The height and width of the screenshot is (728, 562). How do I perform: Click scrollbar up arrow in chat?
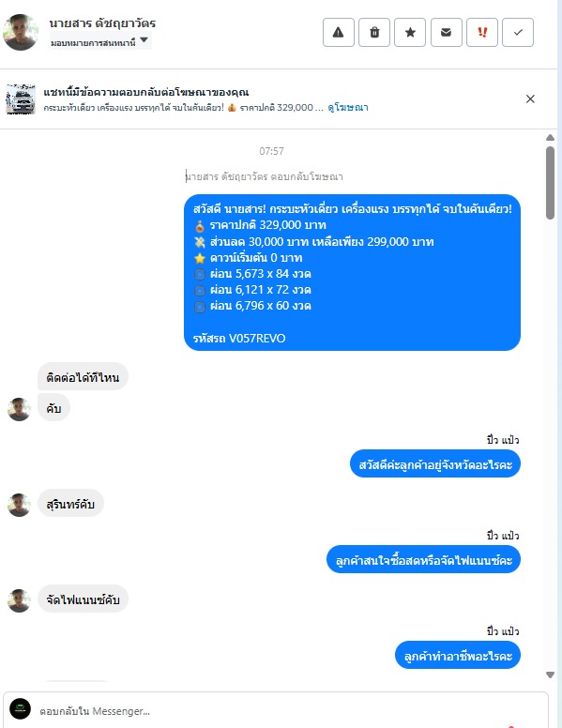click(x=551, y=137)
